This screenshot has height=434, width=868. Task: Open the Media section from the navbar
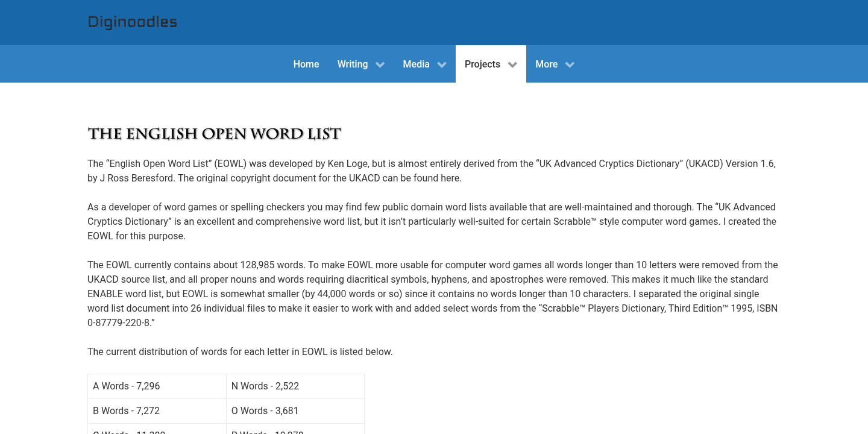pos(416,64)
